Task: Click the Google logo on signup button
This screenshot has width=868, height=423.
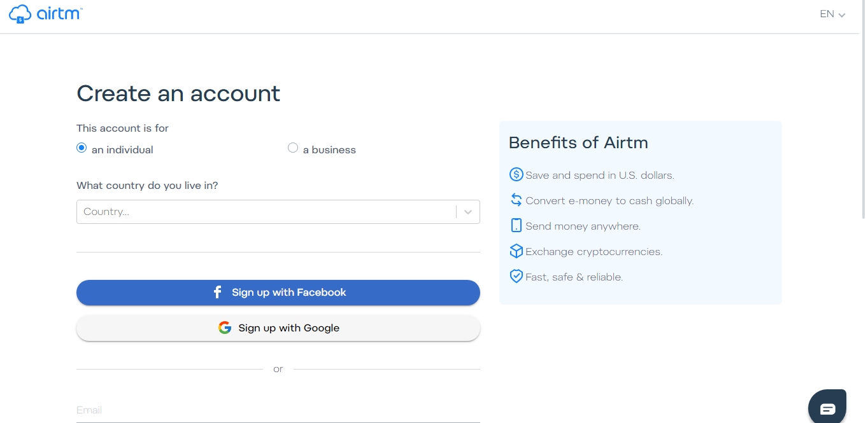Action: coord(225,328)
